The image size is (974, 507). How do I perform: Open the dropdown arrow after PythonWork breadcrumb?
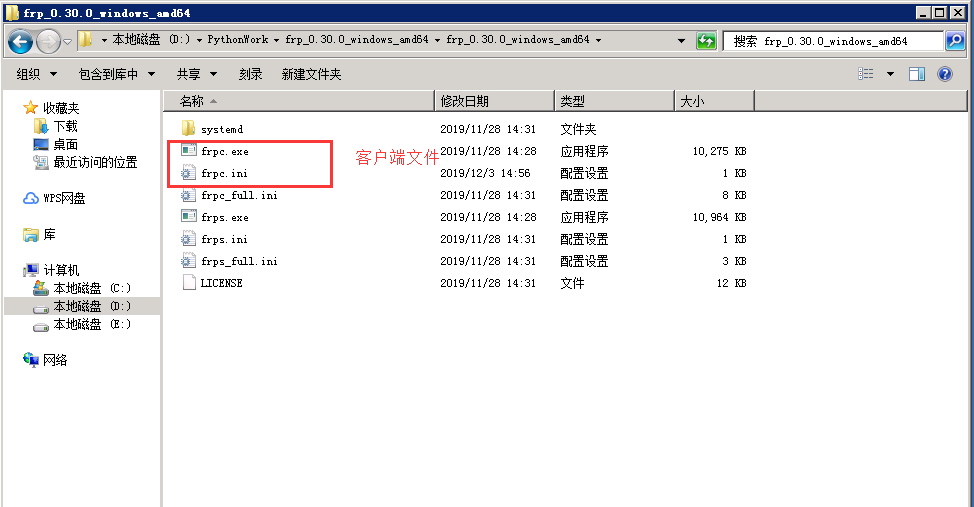[276, 40]
